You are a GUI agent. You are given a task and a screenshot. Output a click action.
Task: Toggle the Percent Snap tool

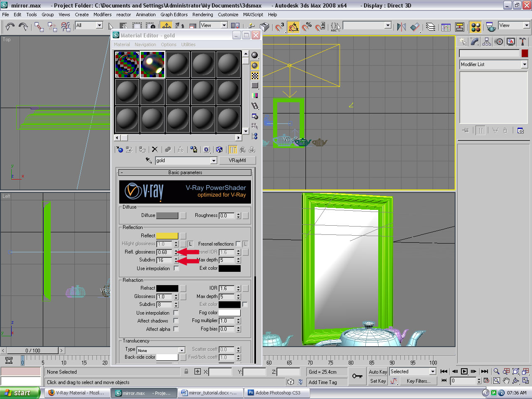pyautogui.click(x=307, y=27)
